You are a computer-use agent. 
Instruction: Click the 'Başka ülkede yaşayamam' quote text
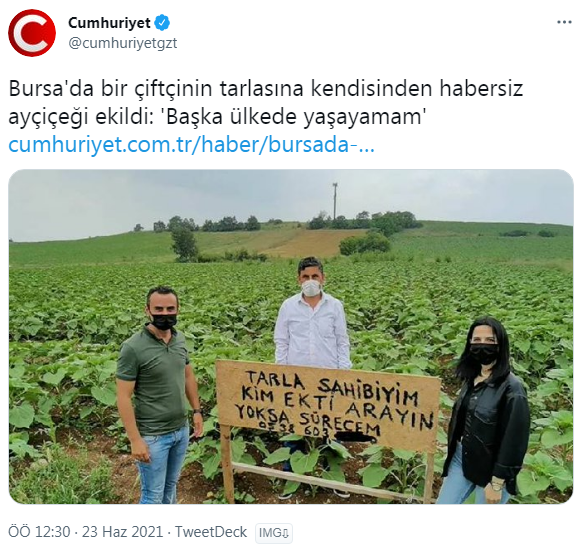pos(293,117)
